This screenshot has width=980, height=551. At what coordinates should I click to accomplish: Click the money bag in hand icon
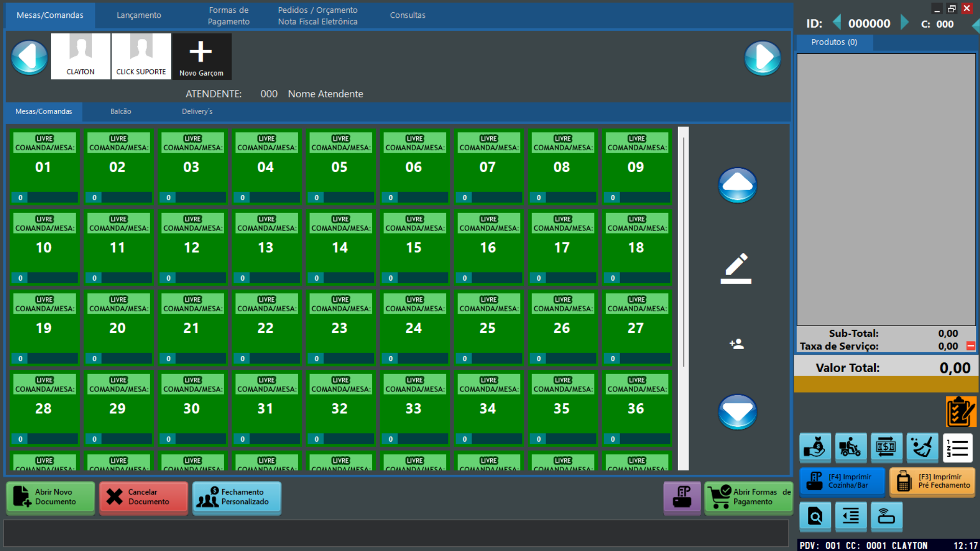[815, 448]
